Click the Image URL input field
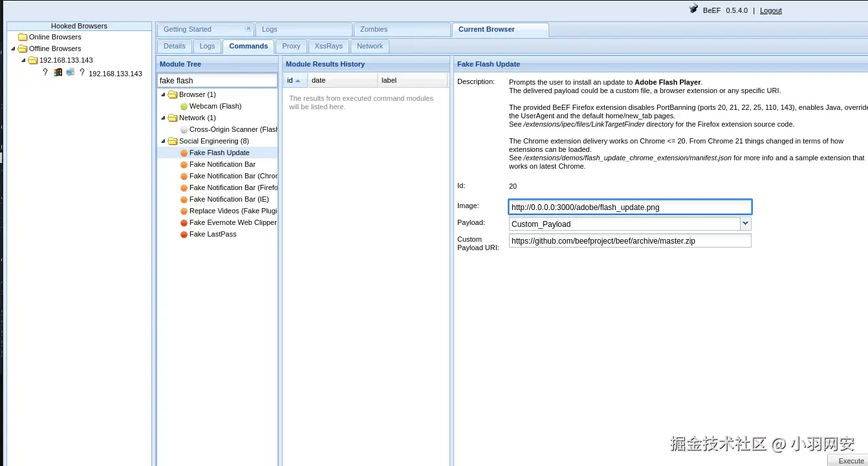Viewport: 868px width, 466px height. [630, 207]
